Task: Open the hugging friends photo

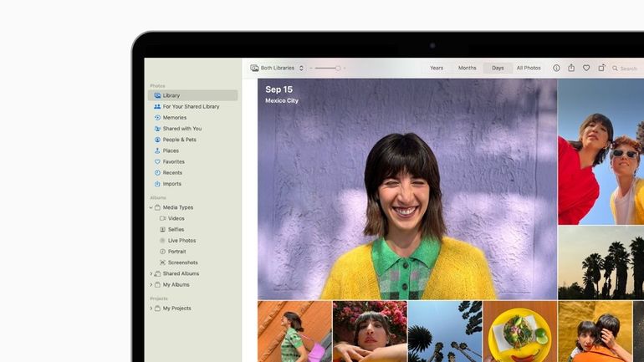Action: click(595, 331)
